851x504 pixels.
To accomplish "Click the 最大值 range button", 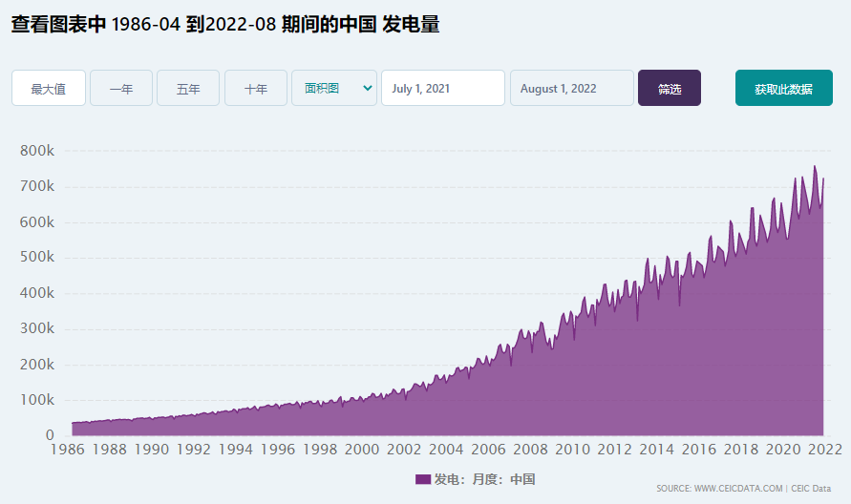I will click(49, 89).
